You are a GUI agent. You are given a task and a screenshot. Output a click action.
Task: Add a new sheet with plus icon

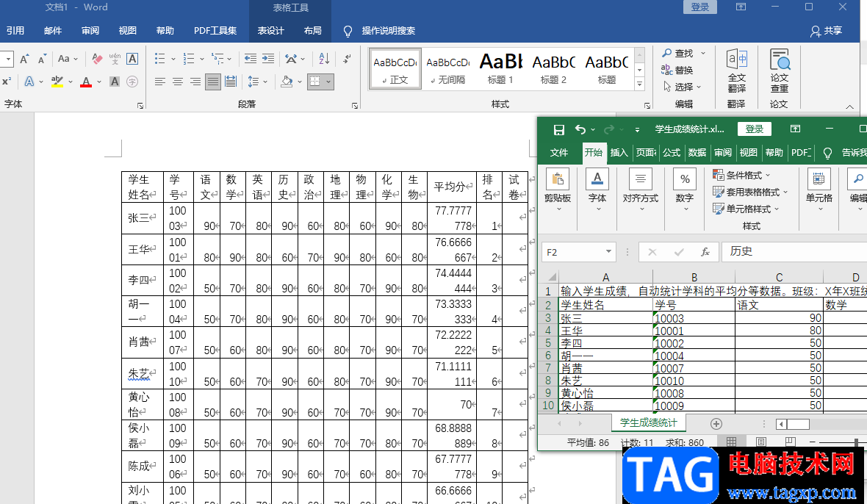pos(716,424)
